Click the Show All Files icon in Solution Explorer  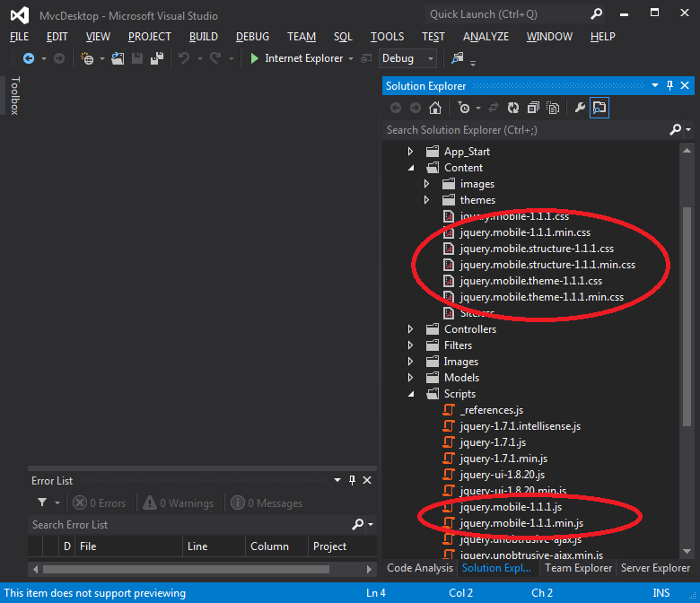553,108
